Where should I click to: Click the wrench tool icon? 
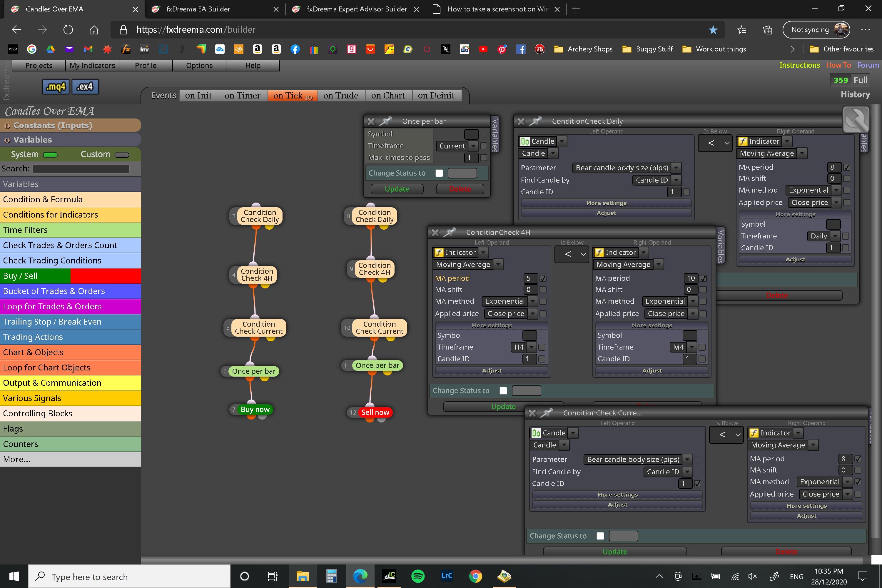pos(856,120)
